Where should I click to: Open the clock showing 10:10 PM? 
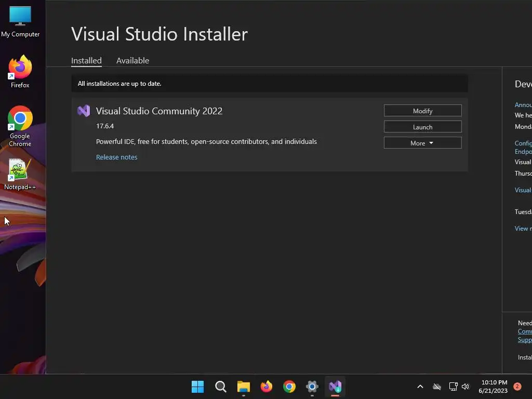tap(493, 387)
